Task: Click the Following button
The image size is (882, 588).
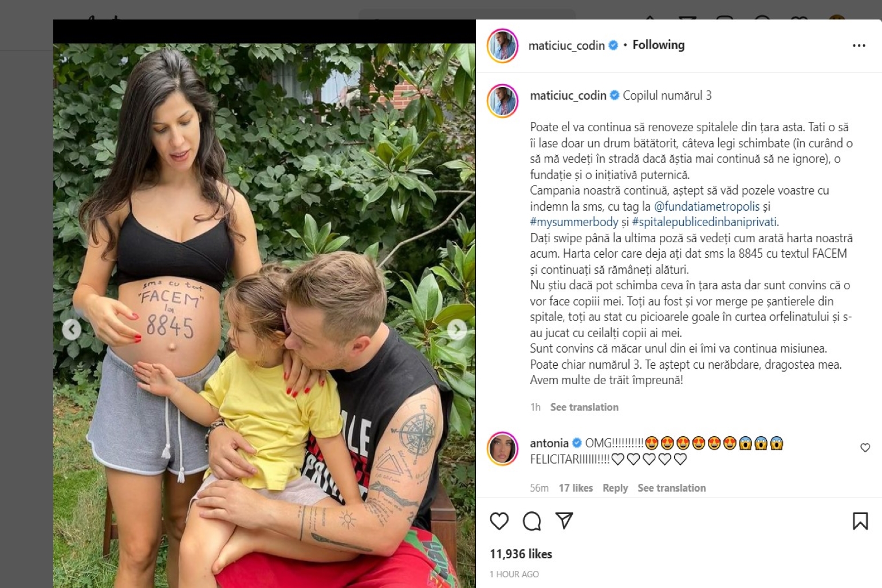Action: (658, 45)
